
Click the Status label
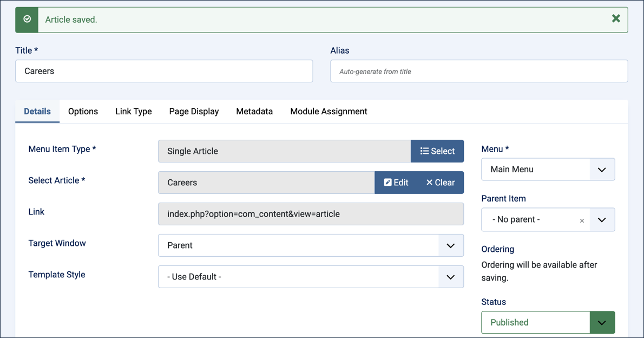[x=494, y=302]
